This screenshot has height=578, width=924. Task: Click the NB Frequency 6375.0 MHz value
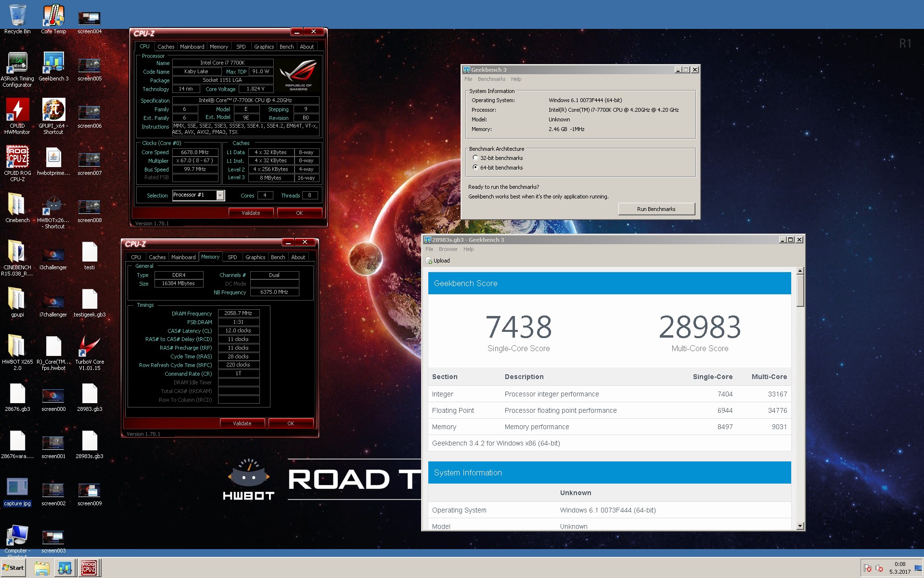click(274, 292)
